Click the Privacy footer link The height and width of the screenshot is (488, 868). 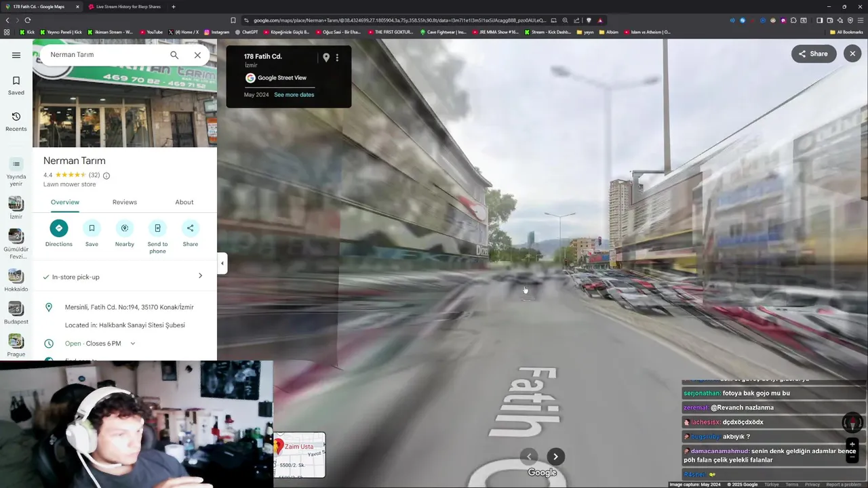tap(812, 485)
